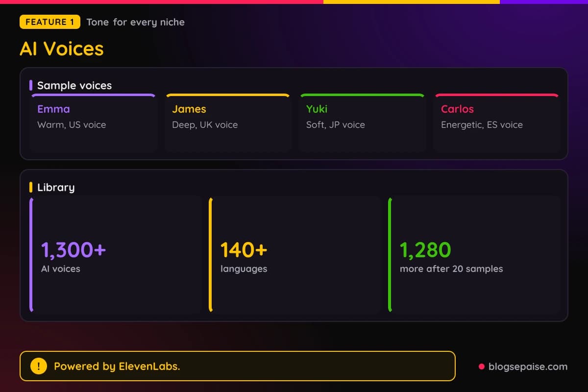The height and width of the screenshot is (392, 588).
Task: Click 'Deep, UK voice' description
Action: point(205,125)
